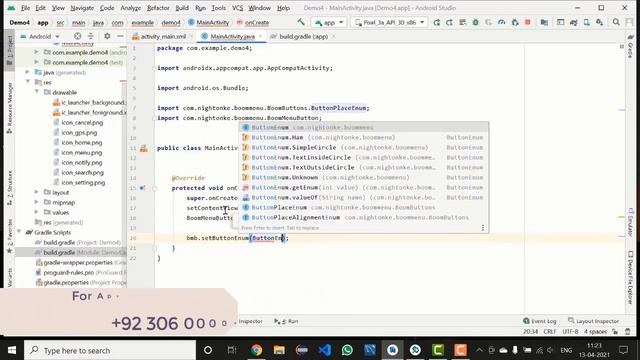Toggle the Gradle tool window
Viewport: 640px width, 360px height.
(x=631, y=47)
